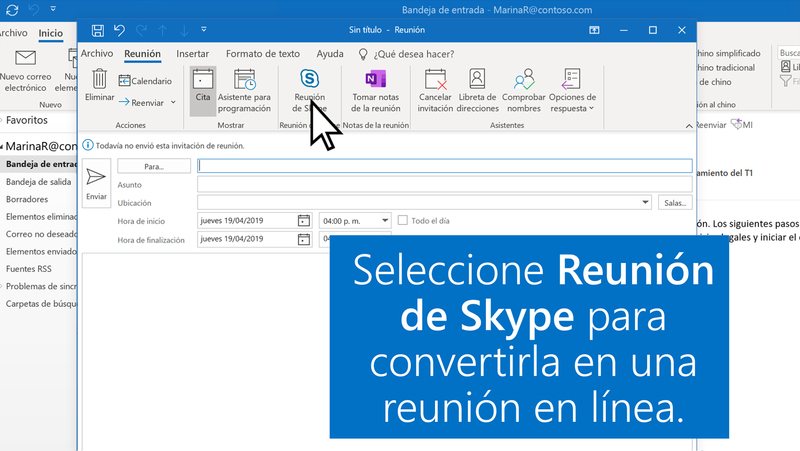Open Quick Access dropdown in main Outlook window

click(53, 9)
